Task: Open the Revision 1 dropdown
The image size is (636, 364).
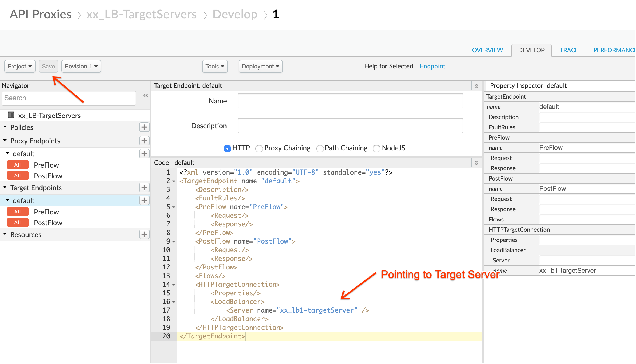Action: (81, 66)
